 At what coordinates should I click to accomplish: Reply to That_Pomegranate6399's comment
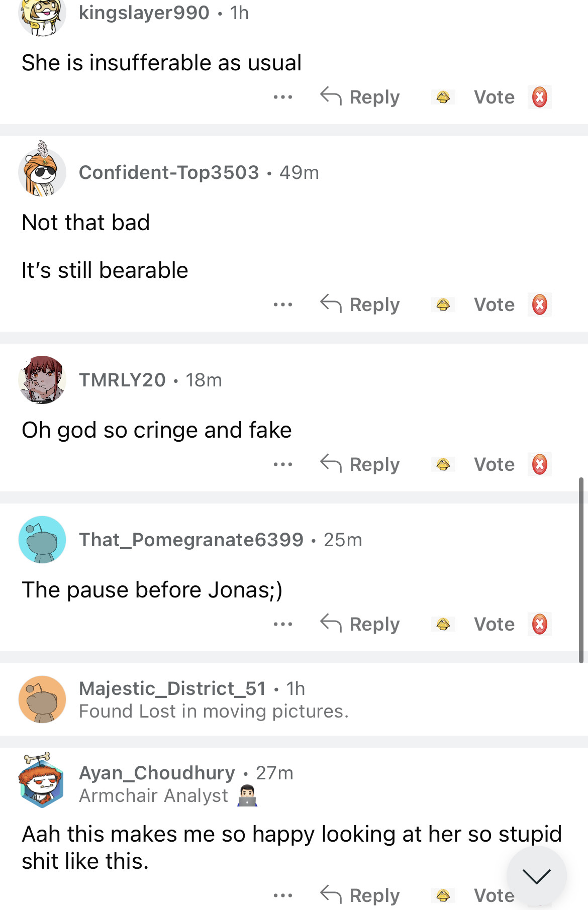point(360,624)
